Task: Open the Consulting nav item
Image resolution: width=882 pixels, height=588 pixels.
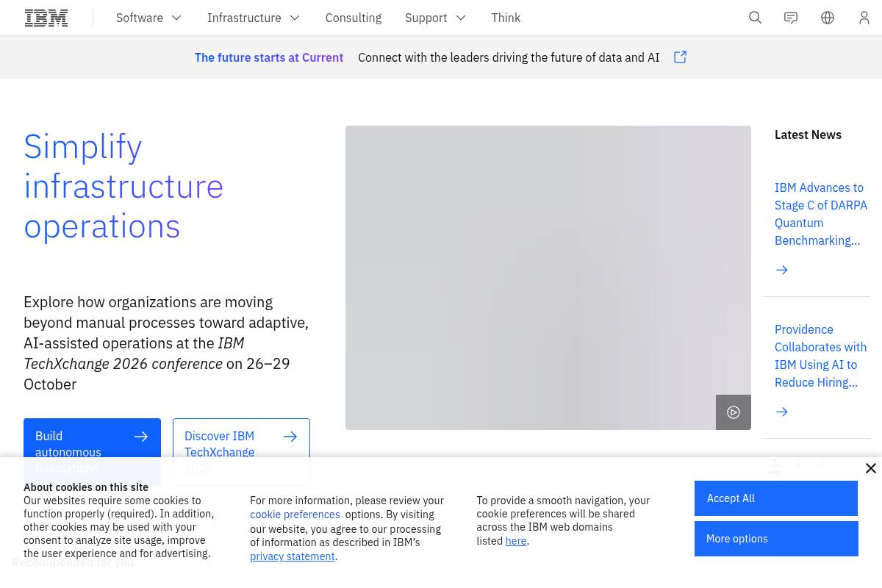Action: point(354,18)
